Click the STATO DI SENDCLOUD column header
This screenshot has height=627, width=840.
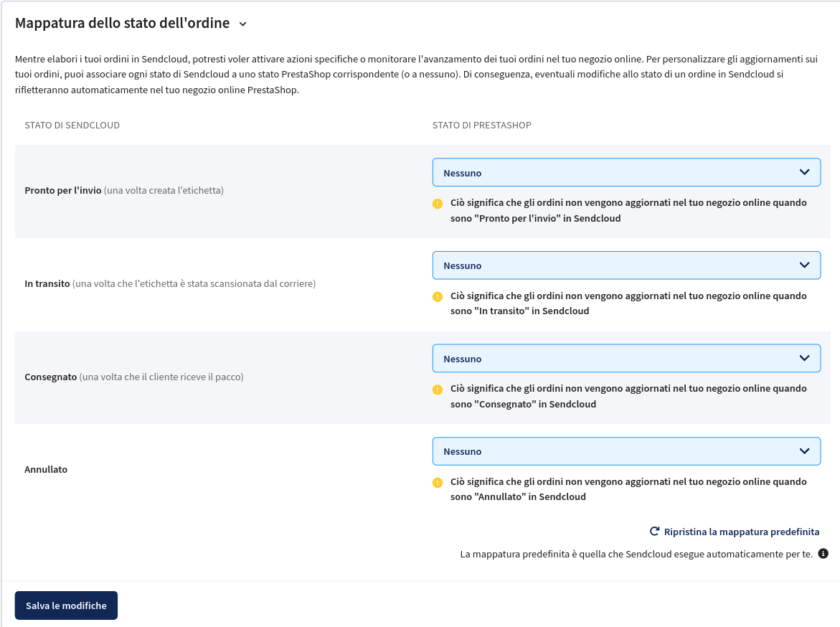(x=72, y=126)
